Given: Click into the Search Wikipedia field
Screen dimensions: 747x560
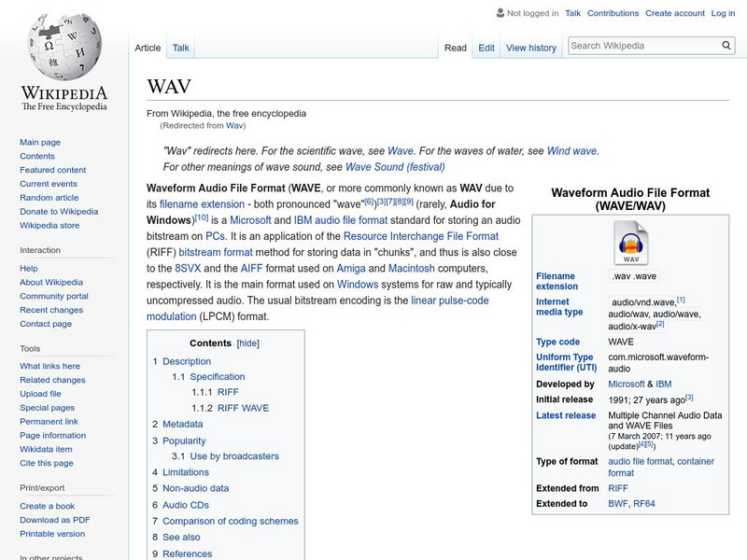Looking at the screenshot, I should [644, 46].
